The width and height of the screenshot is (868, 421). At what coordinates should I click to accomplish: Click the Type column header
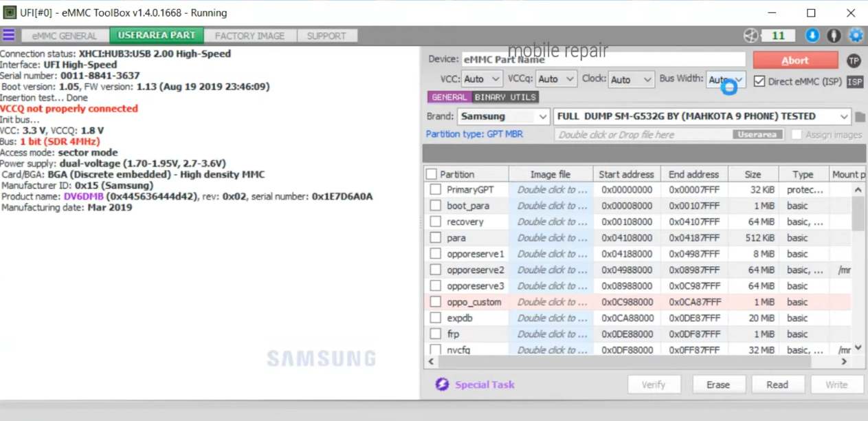[x=803, y=174]
